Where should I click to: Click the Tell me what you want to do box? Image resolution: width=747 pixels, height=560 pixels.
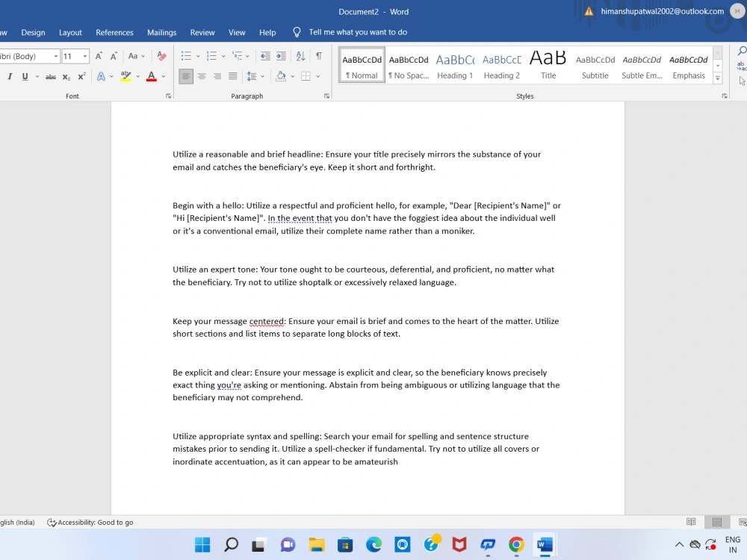350,32
